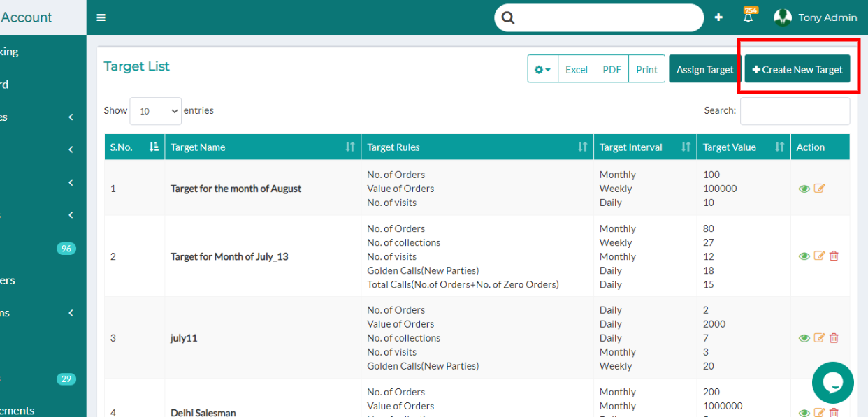
Task: Edit the july11 target
Action: [x=820, y=338]
